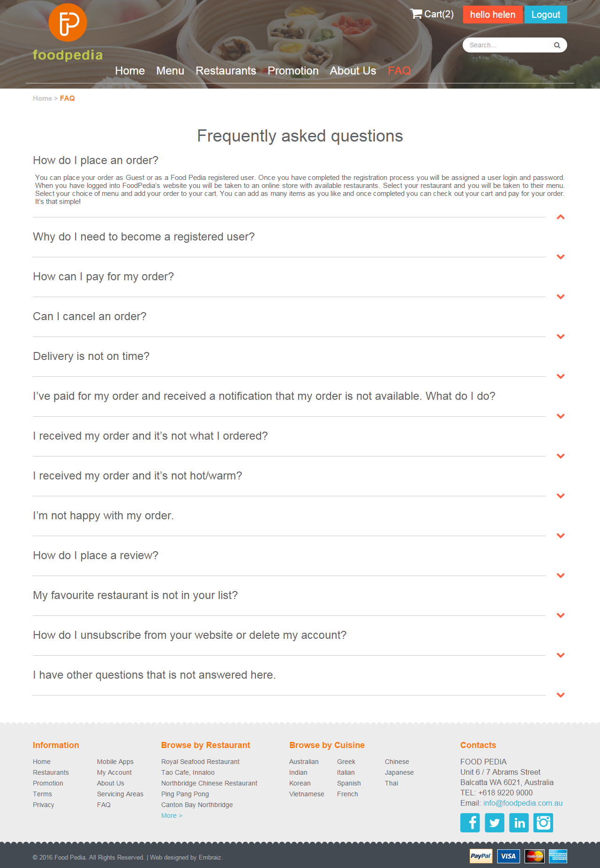The height and width of the screenshot is (868, 600).
Task: Expand 'Delivery is not on time?' question
Action: (560, 376)
